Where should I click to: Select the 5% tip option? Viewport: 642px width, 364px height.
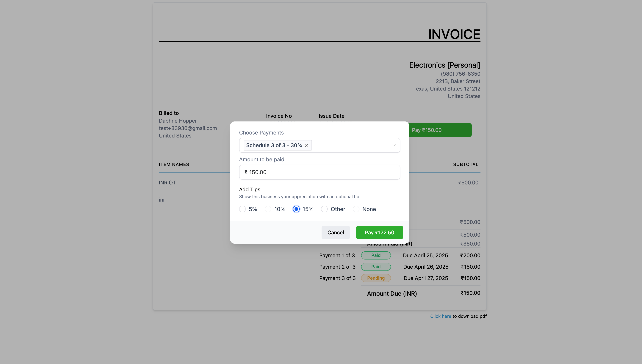(242, 209)
